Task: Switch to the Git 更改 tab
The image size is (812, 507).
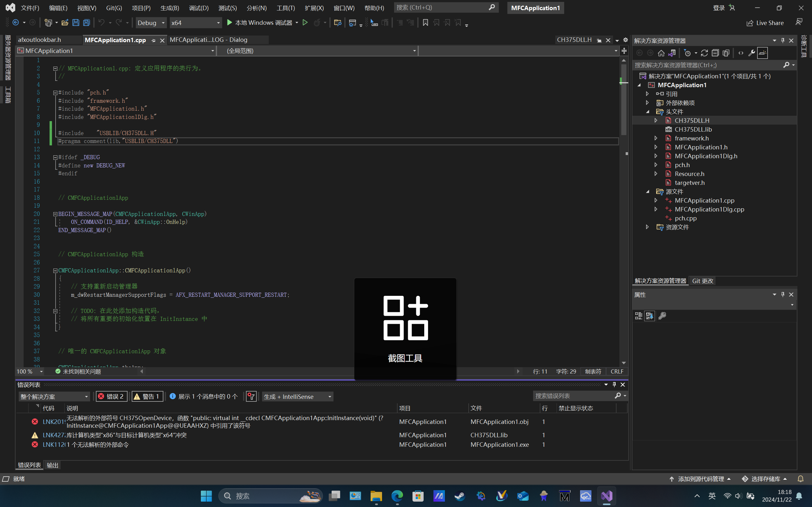Action: tap(703, 281)
